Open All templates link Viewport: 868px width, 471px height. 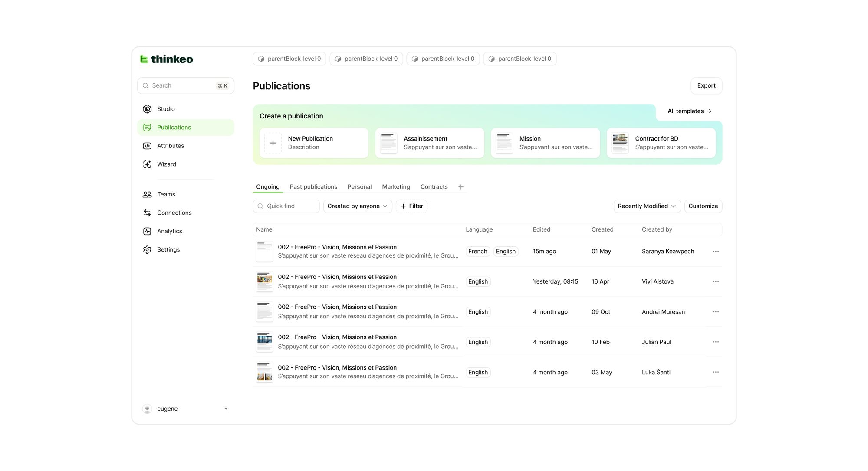coord(689,111)
